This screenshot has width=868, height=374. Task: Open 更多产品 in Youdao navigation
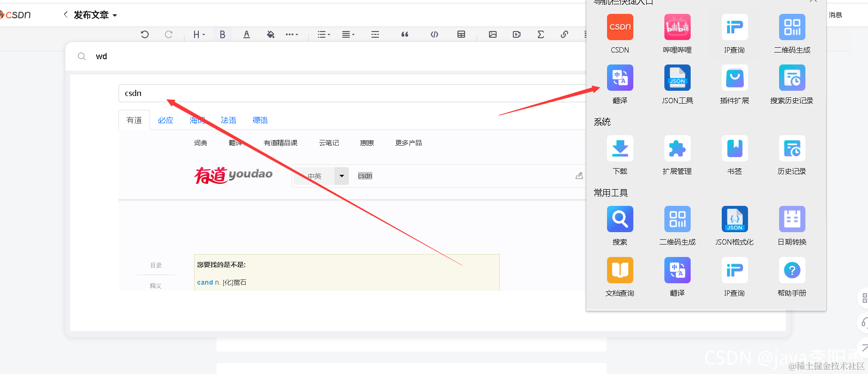pos(409,143)
